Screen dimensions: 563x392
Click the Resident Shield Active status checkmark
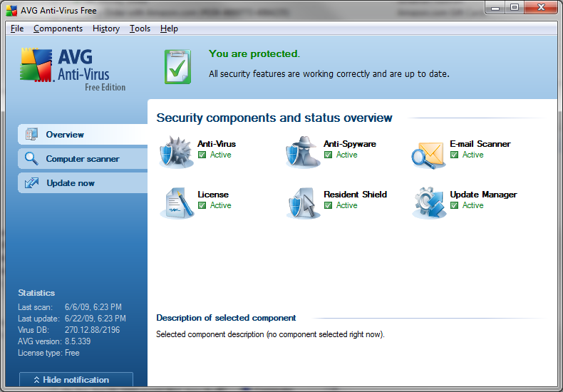(x=328, y=205)
